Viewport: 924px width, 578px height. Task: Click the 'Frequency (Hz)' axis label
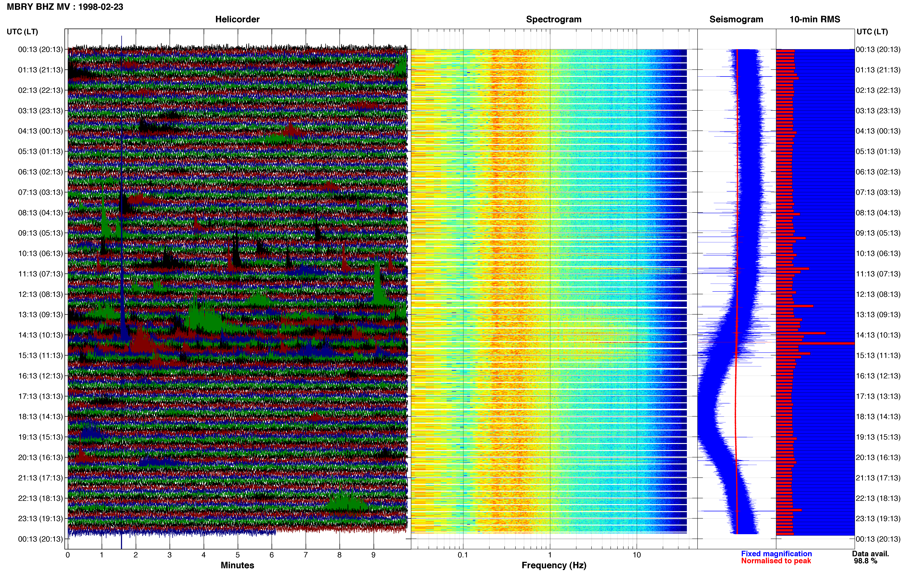pos(554,565)
